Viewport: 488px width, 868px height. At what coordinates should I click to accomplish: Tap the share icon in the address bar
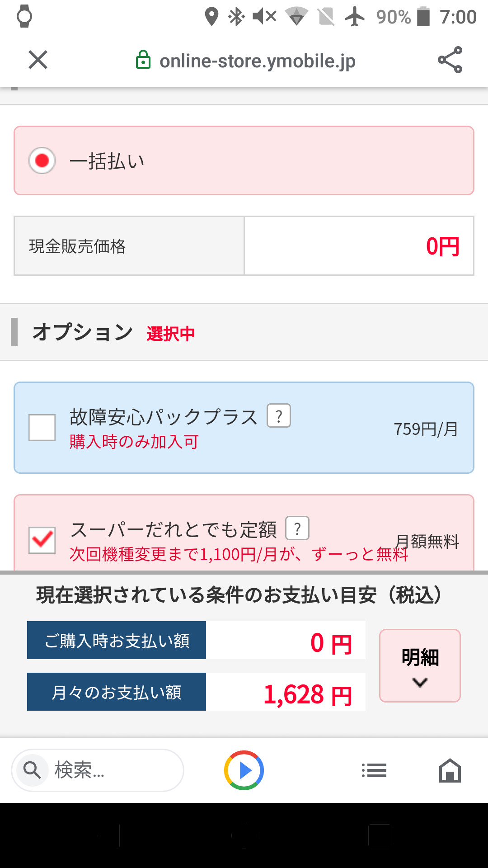[x=450, y=60]
